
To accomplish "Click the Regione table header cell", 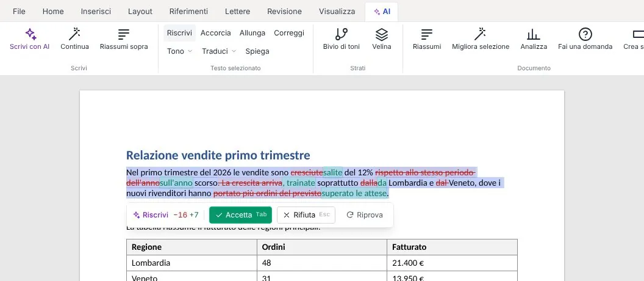I will (x=191, y=247).
